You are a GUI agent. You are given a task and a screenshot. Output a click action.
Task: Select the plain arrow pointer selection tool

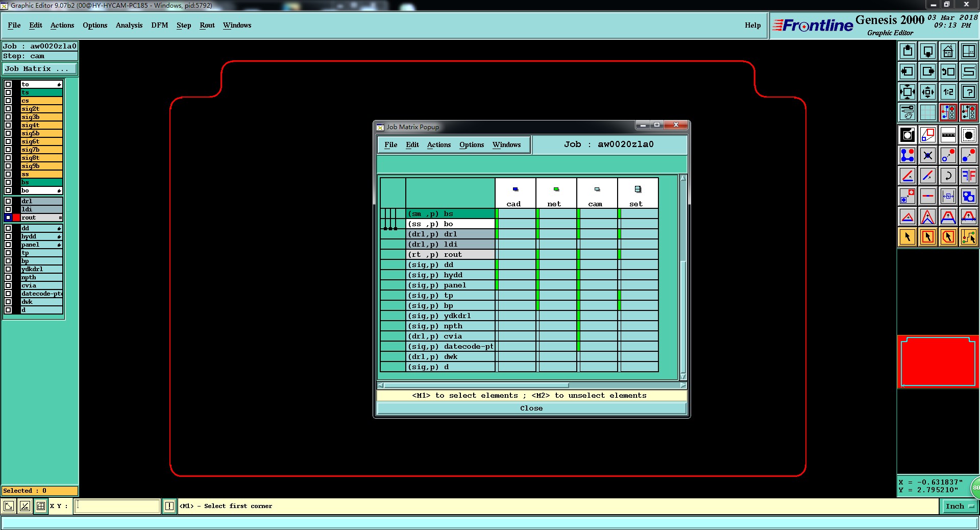click(x=908, y=237)
